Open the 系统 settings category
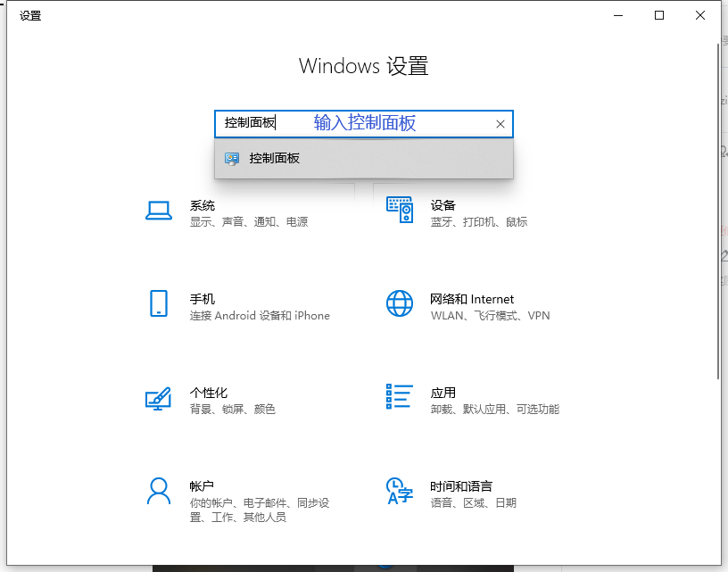 pyautogui.click(x=203, y=205)
